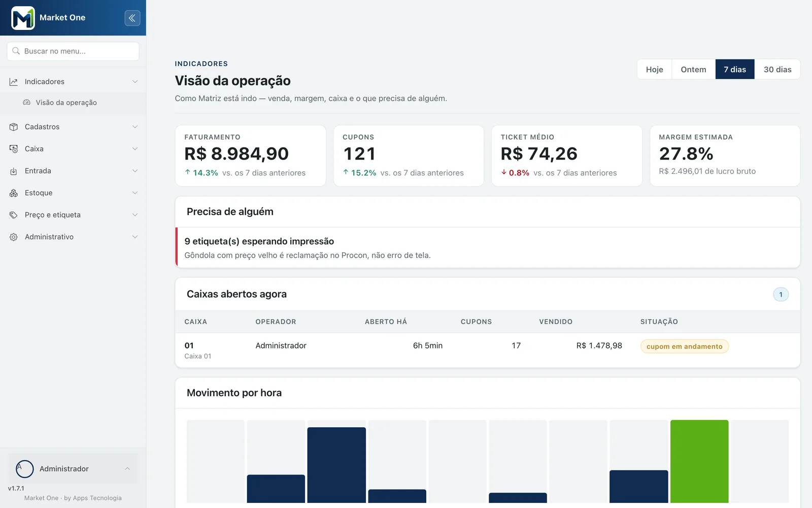The image size is (812, 508).
Task: Collapse the sidebar with double-chevron button
Action: pyautogui.click(x=132, y=18)
